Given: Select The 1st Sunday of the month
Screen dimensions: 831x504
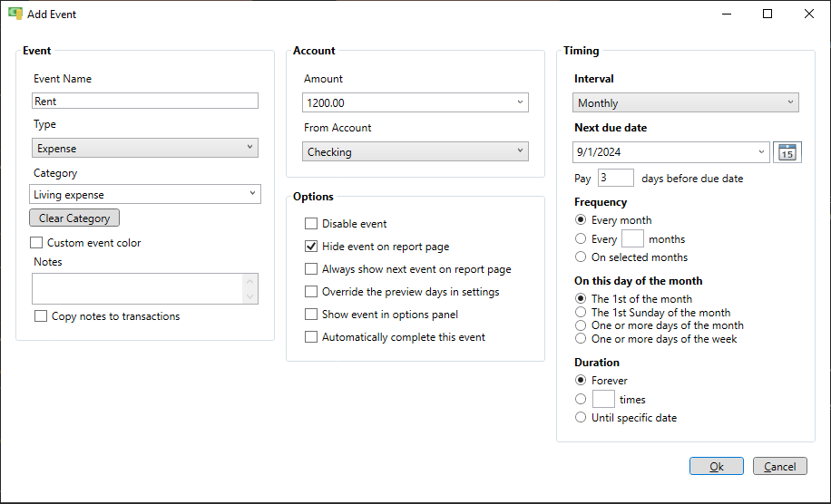Looking at the screenshot, I should 581,312.
